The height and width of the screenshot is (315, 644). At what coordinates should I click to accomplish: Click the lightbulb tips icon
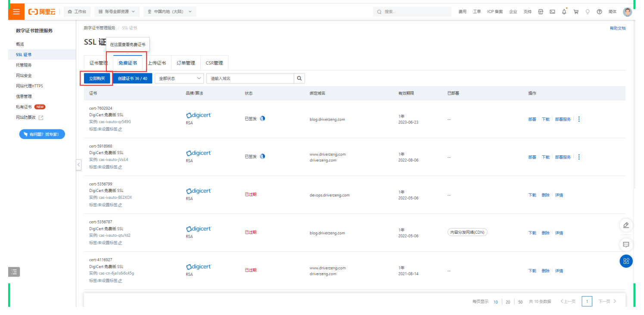(x=588, y=12)
